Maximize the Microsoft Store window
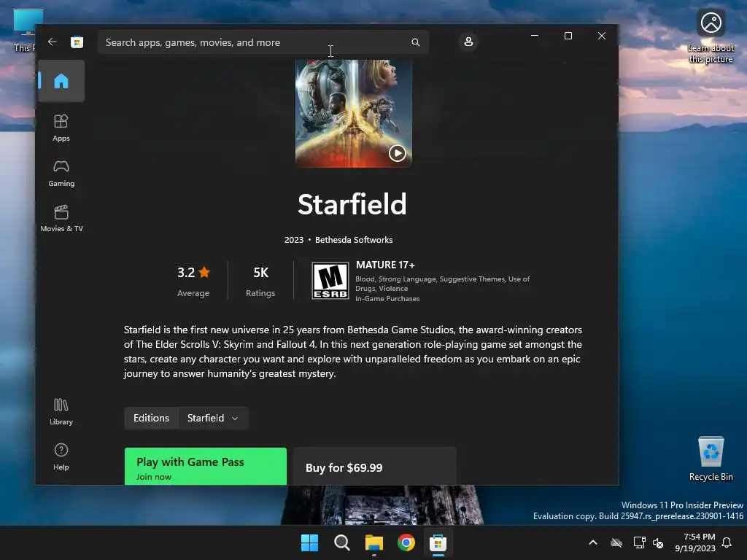Viewport: 747px width, 560px height. tap(568, 36)
